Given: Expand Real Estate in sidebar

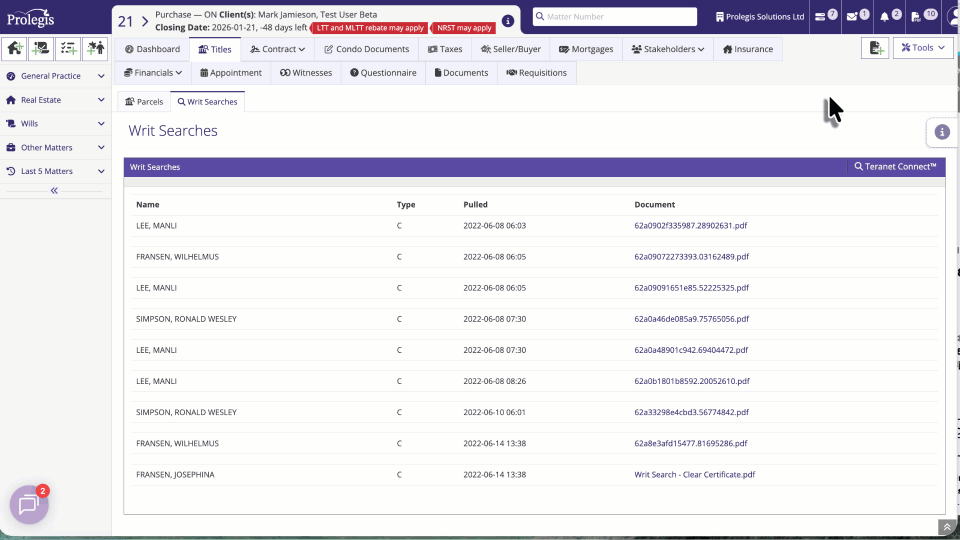Looking at the screenshot, I should [x=55, y=100].
